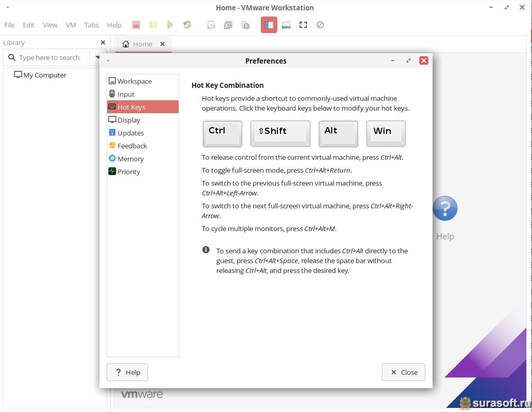
Task: Open the View menu
Action: tap(50, 25)
